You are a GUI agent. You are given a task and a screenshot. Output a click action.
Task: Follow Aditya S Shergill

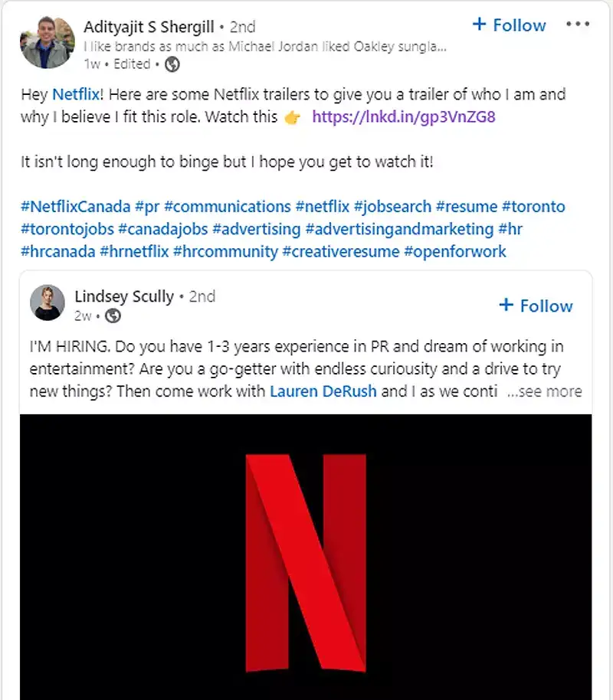click(x=519, y=25)
